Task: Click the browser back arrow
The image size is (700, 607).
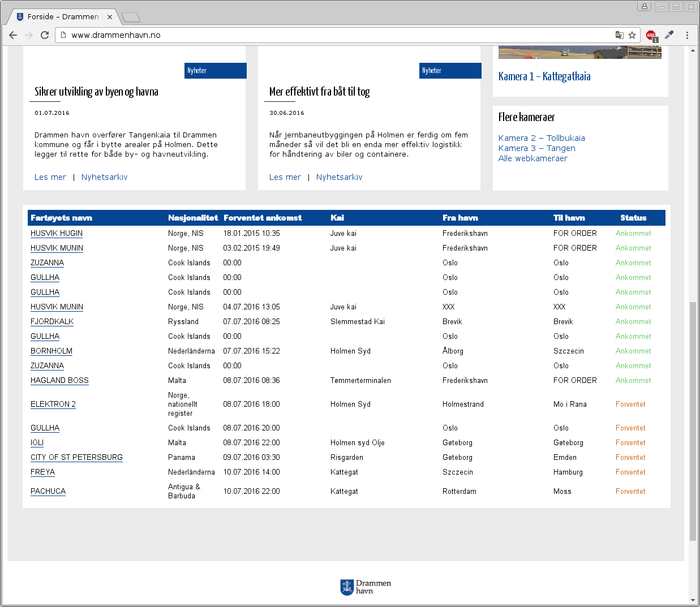Action: click(13, 35)
